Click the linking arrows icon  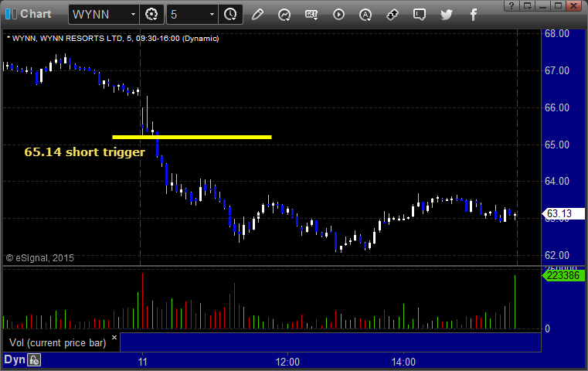point(393,15)
